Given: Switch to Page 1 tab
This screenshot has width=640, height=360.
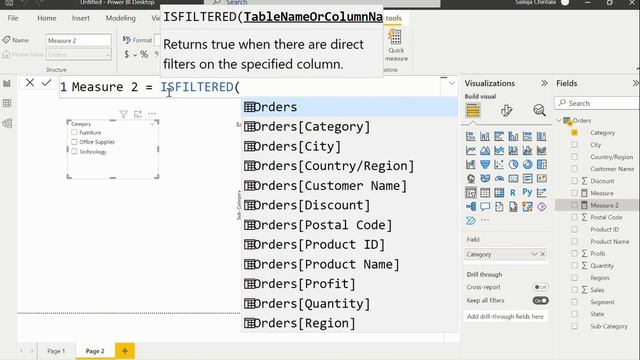Looking at the screenshot, I should coord(56,351).
